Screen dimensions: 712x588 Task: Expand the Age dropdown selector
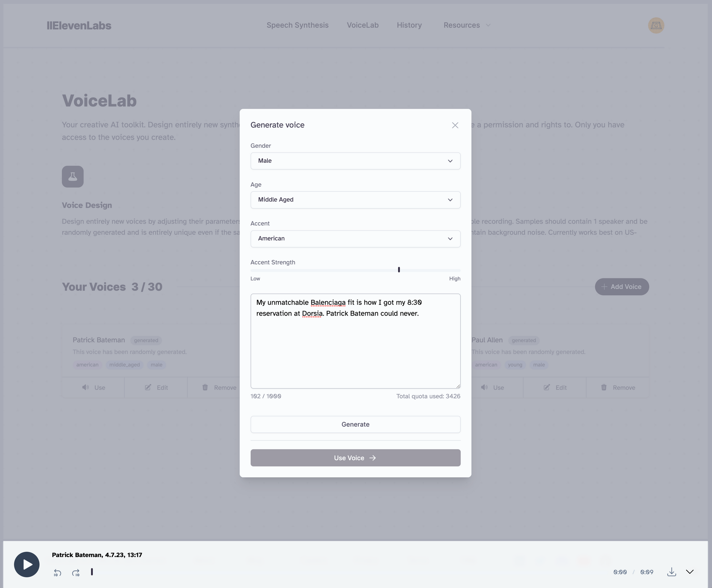tap(355, 199)
